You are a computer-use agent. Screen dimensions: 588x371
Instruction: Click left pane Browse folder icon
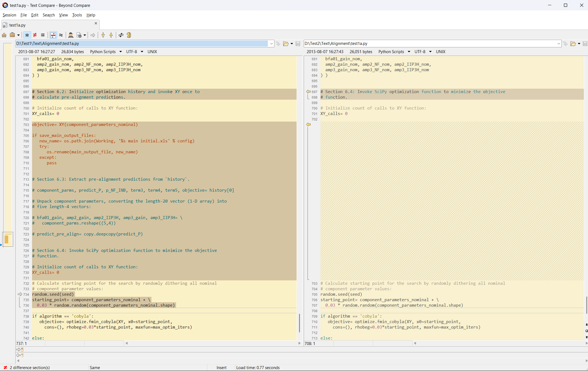pyautogui.click(x=286, y=44)
